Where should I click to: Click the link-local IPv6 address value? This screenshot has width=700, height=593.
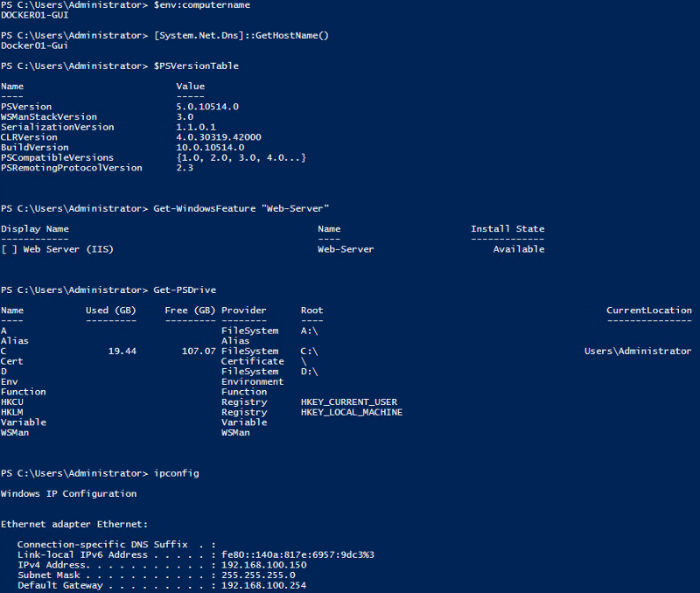pyautogui.click(x=297, y=555)
